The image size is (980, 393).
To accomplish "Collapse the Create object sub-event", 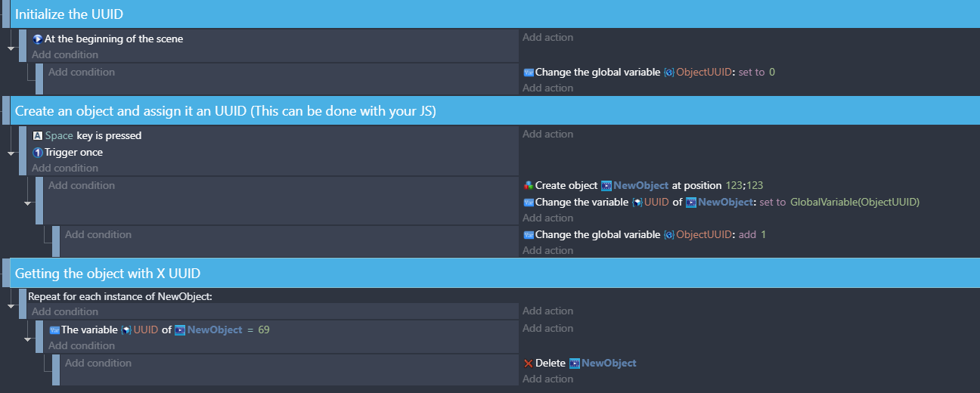I will click(x=28, y=202).
